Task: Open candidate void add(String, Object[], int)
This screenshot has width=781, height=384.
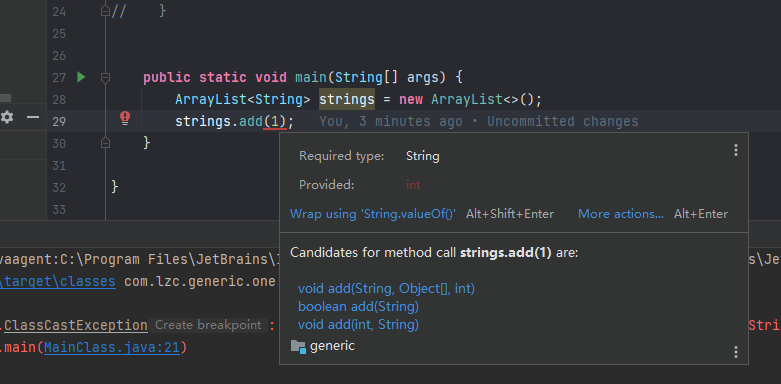Action: [386, 288]
